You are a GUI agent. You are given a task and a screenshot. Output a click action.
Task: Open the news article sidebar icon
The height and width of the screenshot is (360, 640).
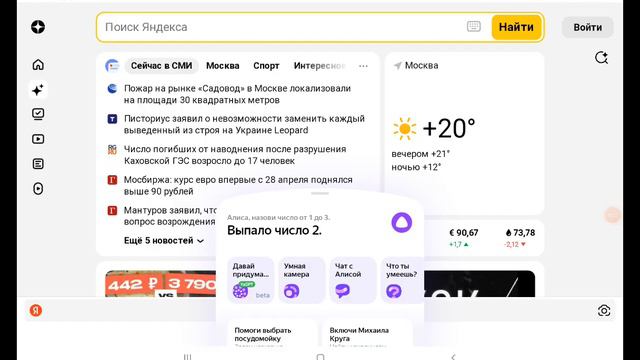pyautogui.click(x=38, y=164)
